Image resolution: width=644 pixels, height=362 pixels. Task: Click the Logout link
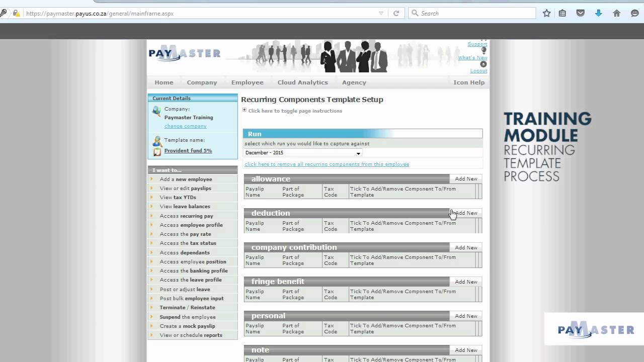point(478,70)
